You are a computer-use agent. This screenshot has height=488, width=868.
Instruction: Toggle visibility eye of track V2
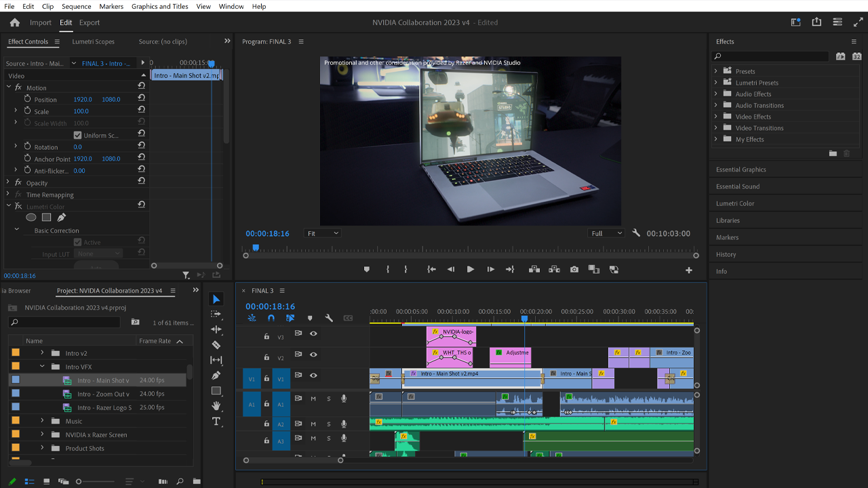(313, 354)
